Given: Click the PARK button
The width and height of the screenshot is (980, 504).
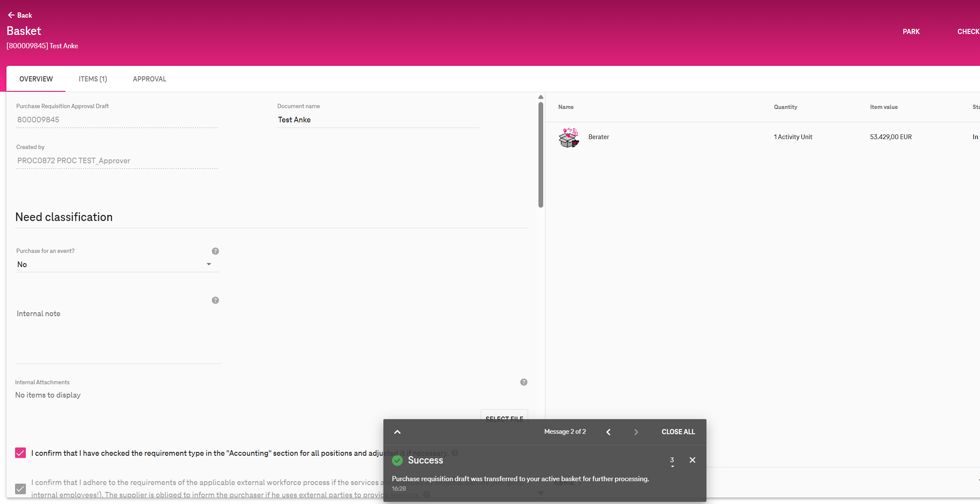Looking at the screenshot, I should click(x=911, y=31).
